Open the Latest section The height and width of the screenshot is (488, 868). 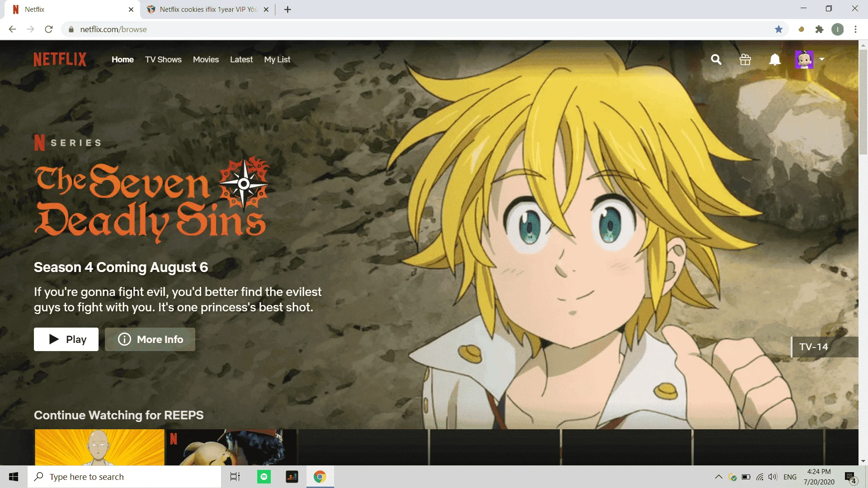point(241,60)
